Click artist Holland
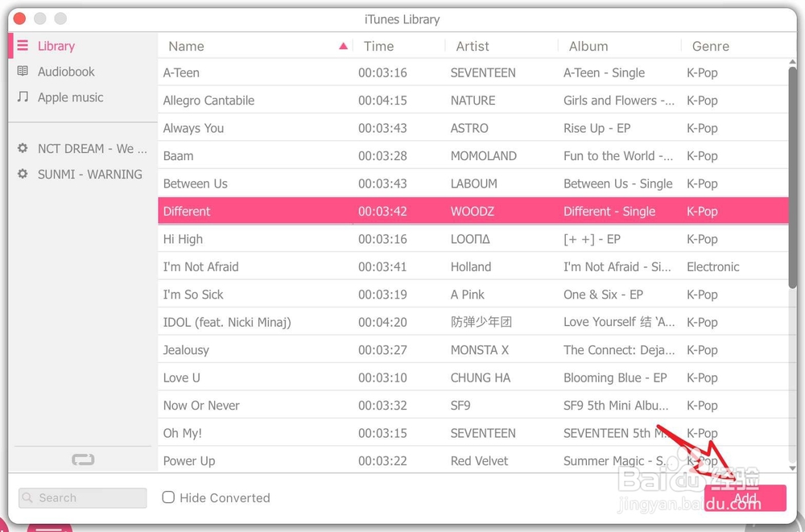This screenshot has width=805, height=532. coord(471,266)
